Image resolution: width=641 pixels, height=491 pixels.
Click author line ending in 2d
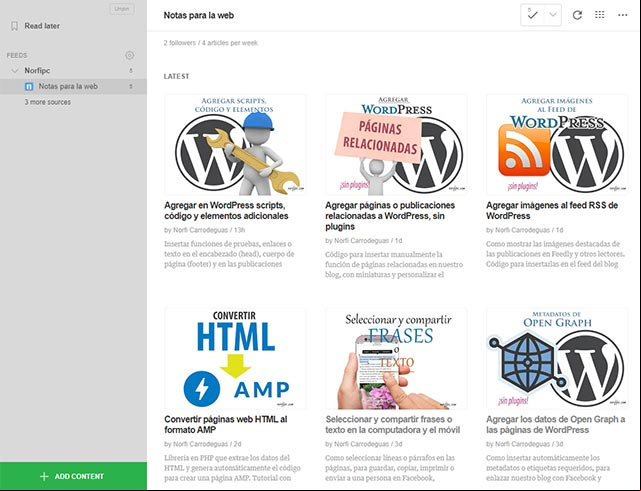tap(203, 444)
